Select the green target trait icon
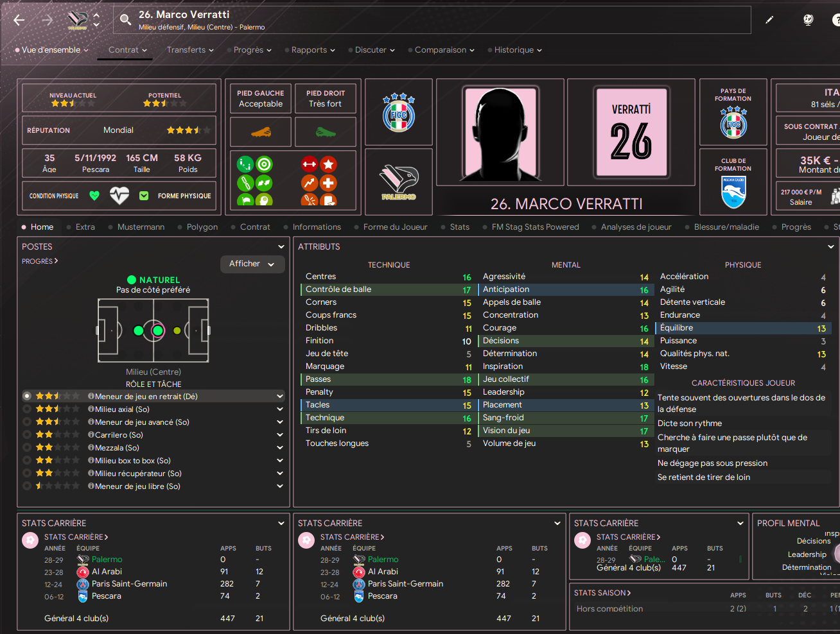This screenshot has height=634, width=840. (x=264, y=164)
